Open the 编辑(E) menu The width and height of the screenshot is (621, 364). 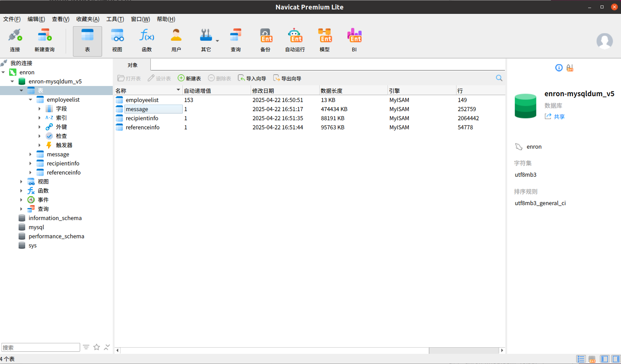click(36, 19)
